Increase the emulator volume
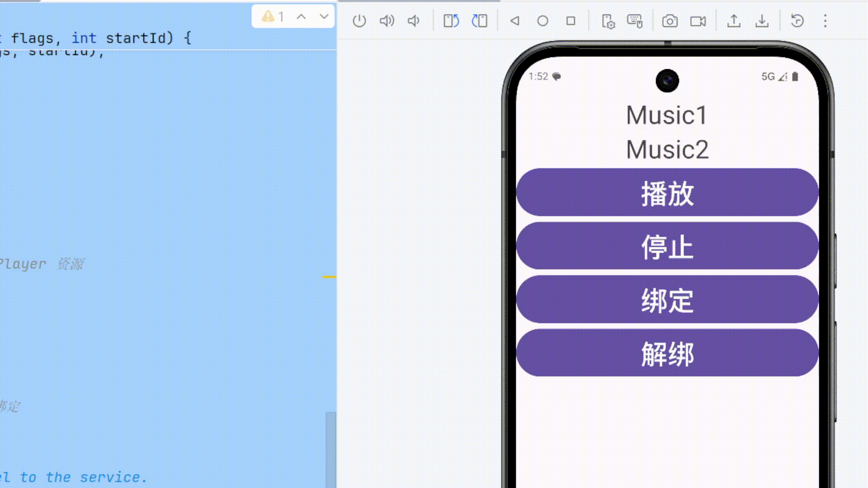The height and width of the screenshot is (488, 868). (x=387, y=21)
